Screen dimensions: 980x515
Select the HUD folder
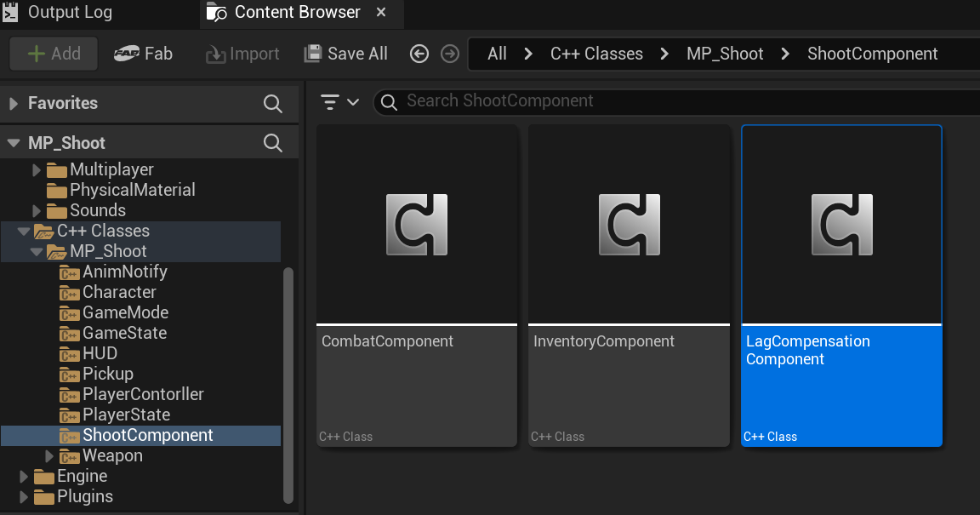coord(88,353)
